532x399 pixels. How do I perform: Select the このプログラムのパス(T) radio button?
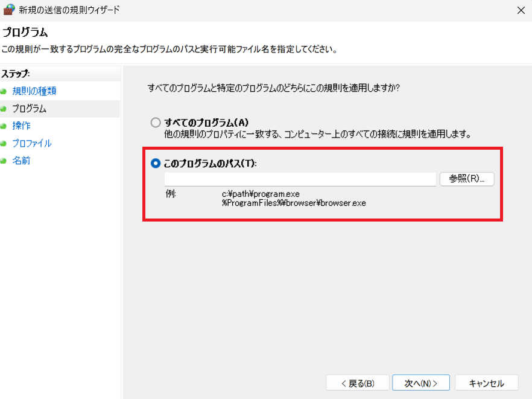pos(156,164)
